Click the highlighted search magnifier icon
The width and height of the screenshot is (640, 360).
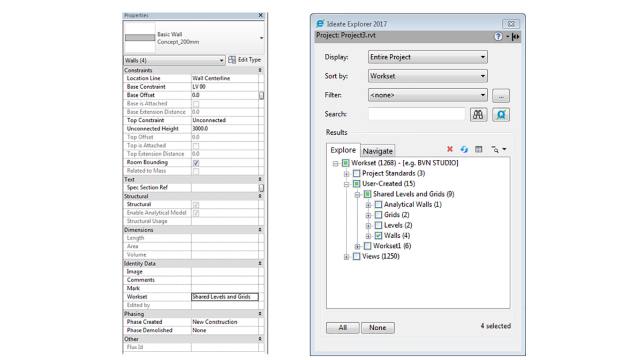[x=501, y=115]
